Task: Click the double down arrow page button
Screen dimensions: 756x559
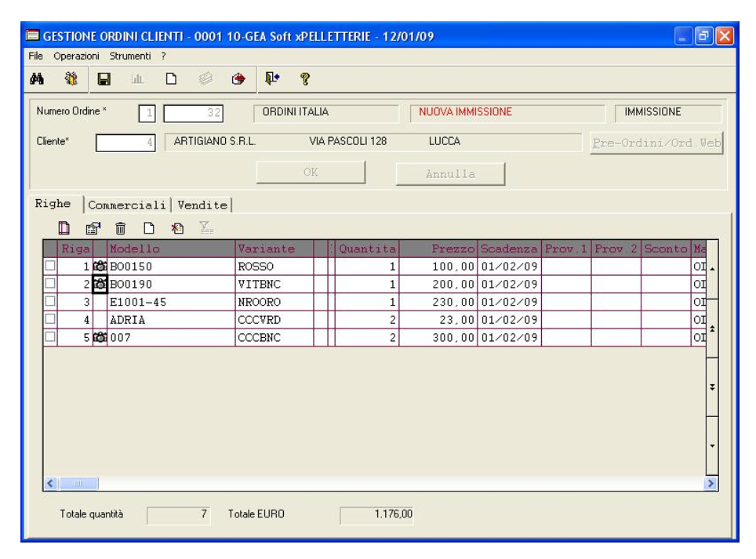Action: [x=712, y=387]
